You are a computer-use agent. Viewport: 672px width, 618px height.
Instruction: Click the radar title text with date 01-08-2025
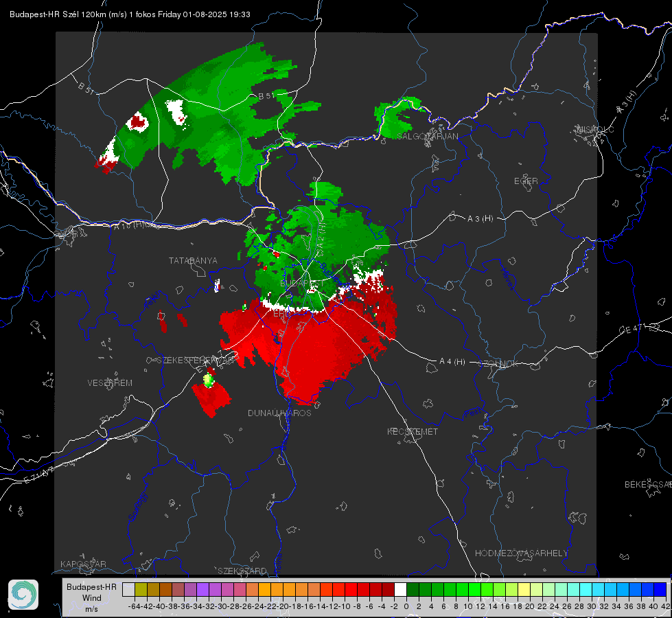[130, 14]
